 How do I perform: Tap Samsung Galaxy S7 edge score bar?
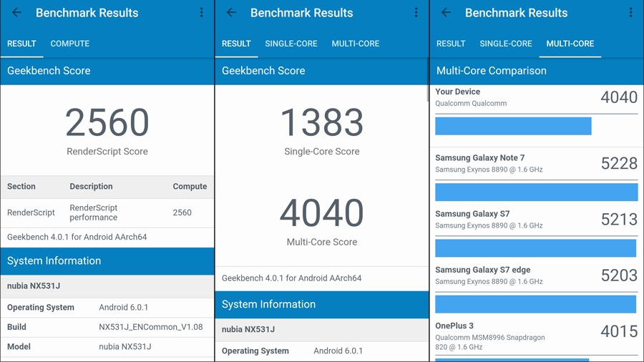[x=535, y=305]
